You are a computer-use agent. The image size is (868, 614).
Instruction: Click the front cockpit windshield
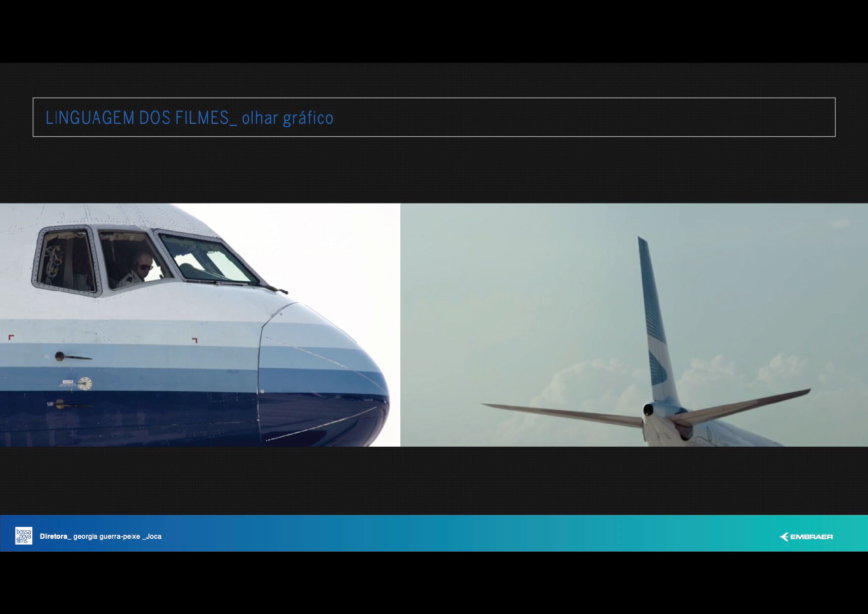(x=208, y=260)
